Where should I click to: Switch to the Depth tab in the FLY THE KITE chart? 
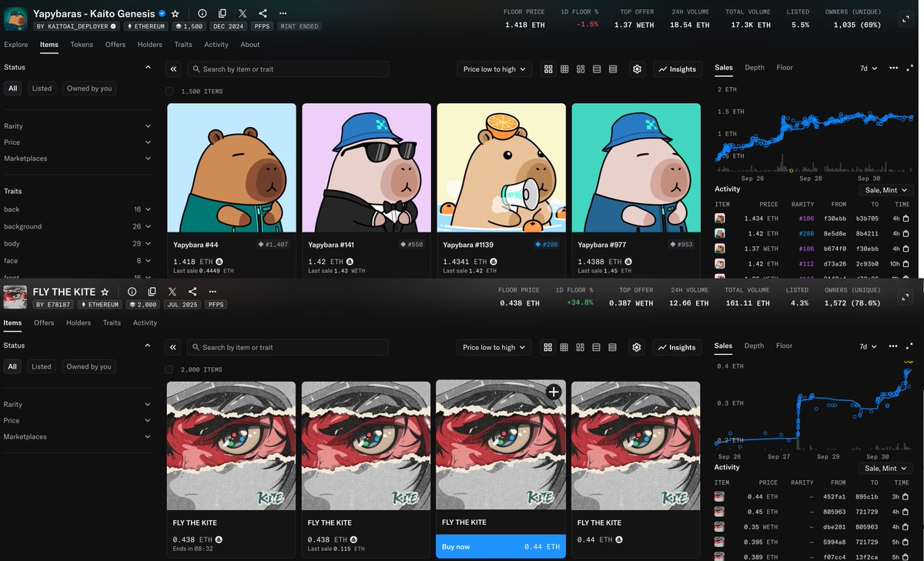(x=754, y=346)
